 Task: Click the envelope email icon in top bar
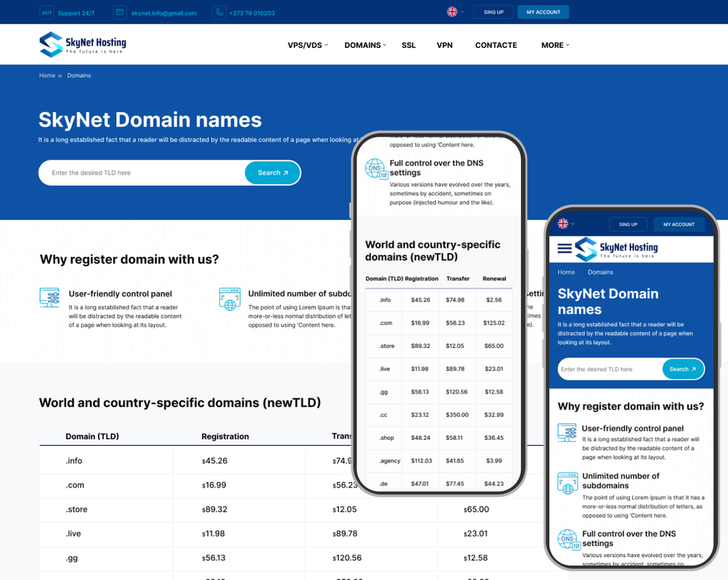120,12
